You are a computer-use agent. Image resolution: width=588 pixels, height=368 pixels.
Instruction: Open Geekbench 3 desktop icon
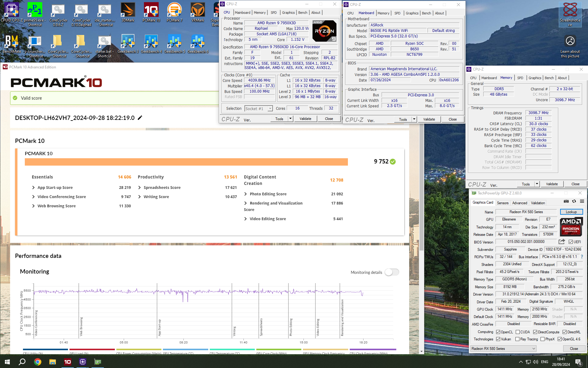128,44
